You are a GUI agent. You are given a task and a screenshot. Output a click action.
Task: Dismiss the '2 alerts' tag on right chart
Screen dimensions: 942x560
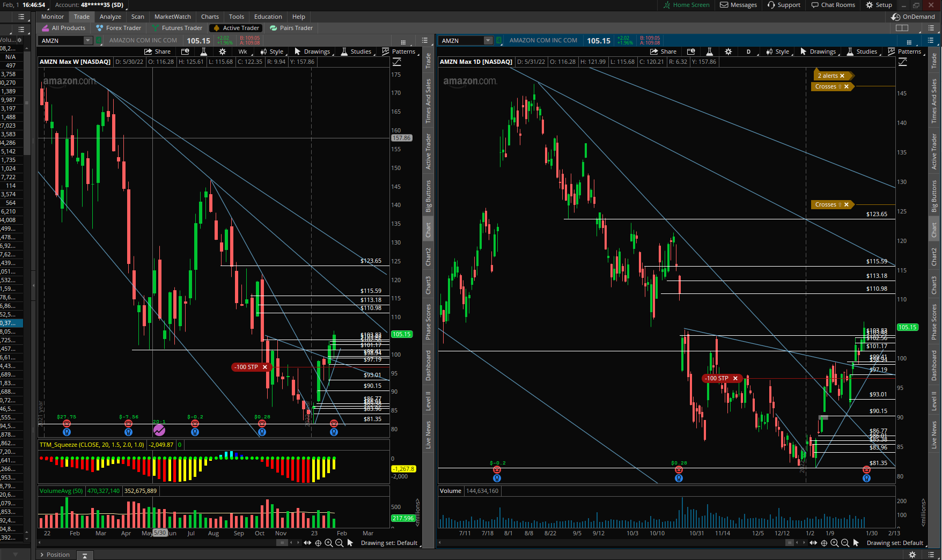(x=842, y=76)
